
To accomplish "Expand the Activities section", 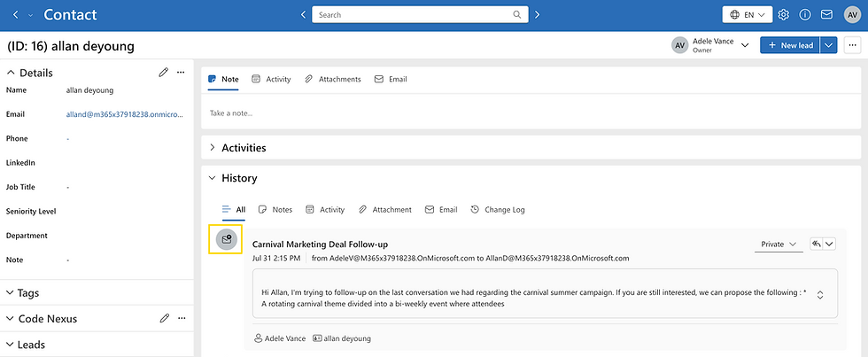I will pos(212,148).
